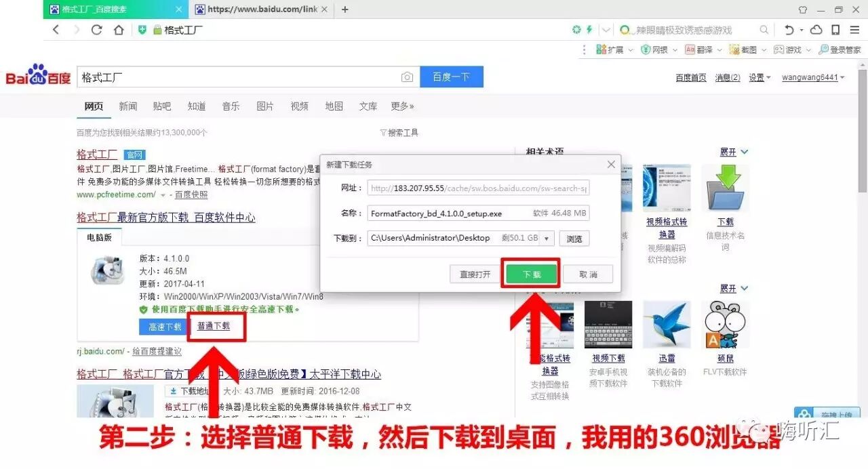
Task: Click the 浏览 browse button
Action: click(574, 239)
